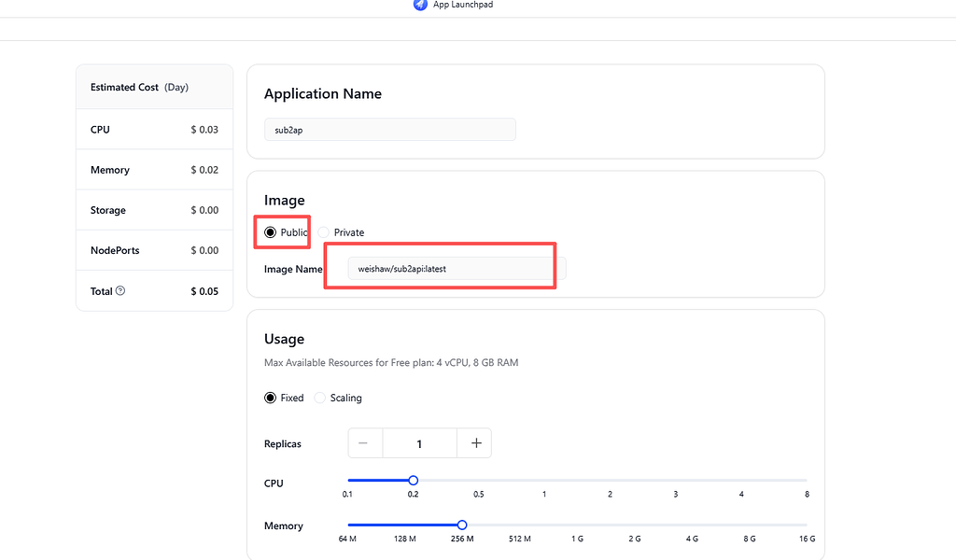Screen dimensions: 956x560
Task: Set CPU slider to 1 mark
Action: click(x=544, y=480)
